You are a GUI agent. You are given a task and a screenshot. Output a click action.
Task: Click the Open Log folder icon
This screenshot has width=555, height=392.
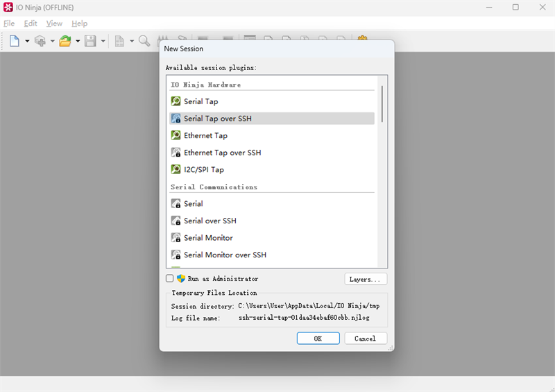[x=65, y=41]
